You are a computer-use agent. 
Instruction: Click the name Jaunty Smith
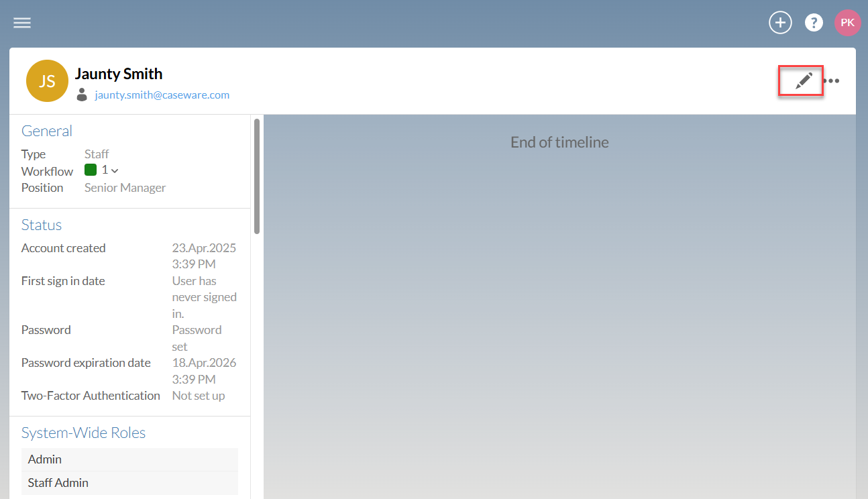pos(119,73)
